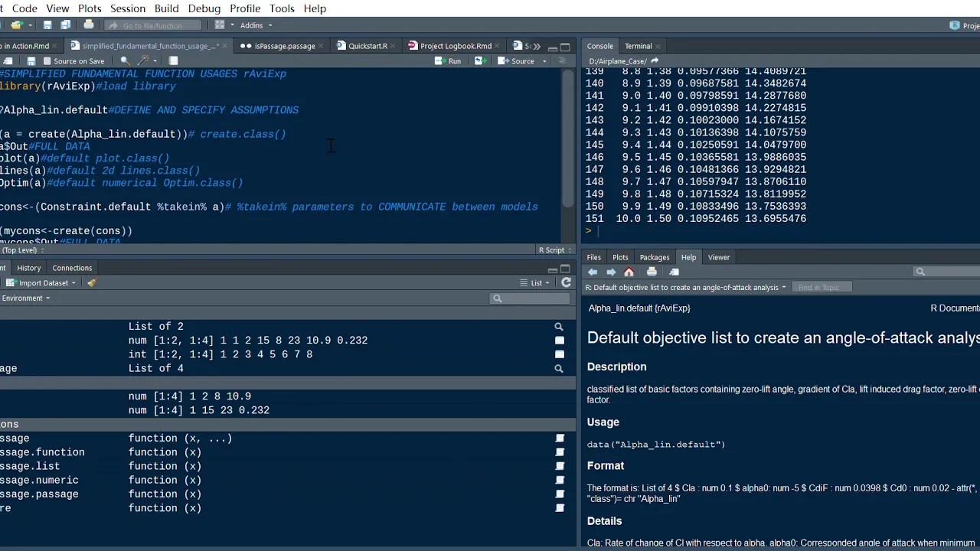Go back in Help history
Screen dimensions: 980x551
[x=593, y=272]
